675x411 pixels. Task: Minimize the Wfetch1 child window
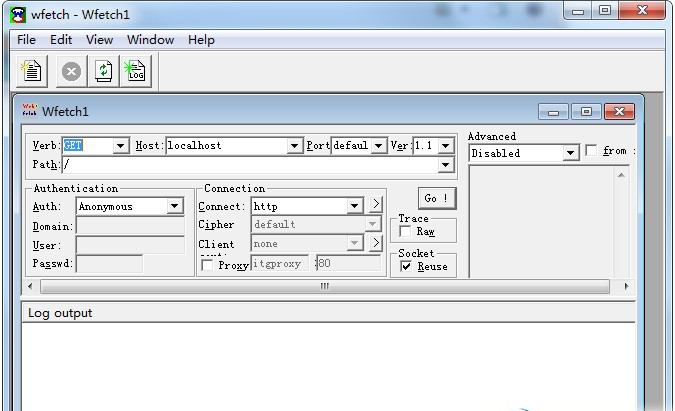(x=553, y=112)
